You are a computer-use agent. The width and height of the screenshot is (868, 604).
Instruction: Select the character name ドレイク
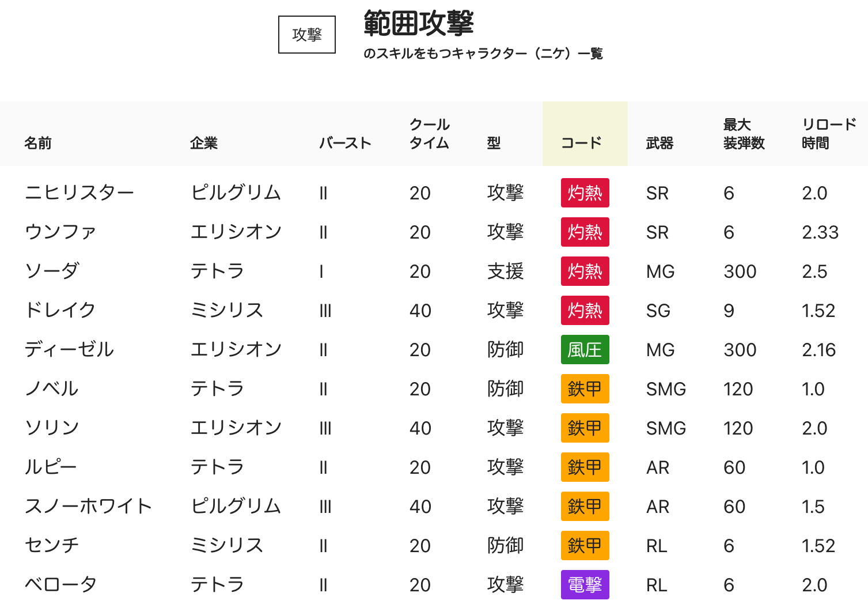click(x=60, y=310)
